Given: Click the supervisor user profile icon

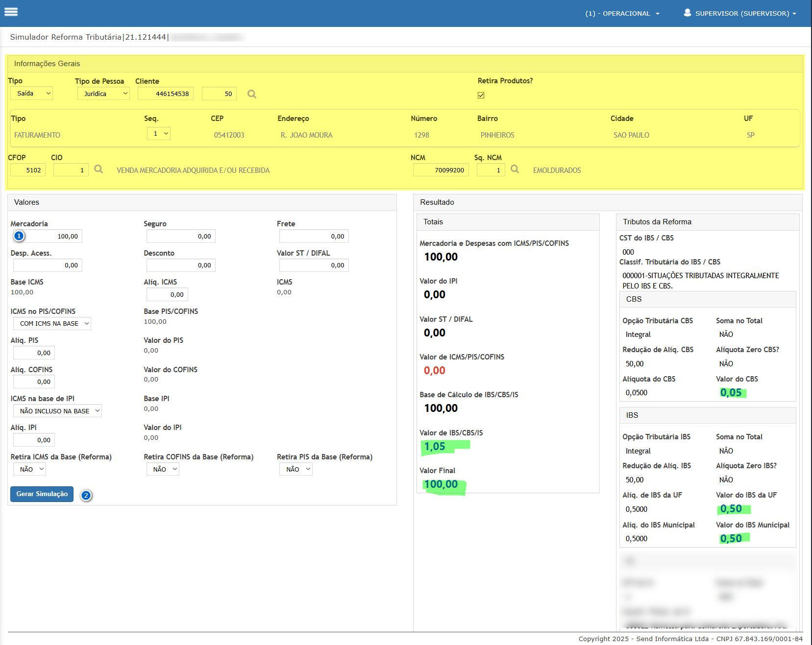Looking at the screenshot, I should point(687,13).
